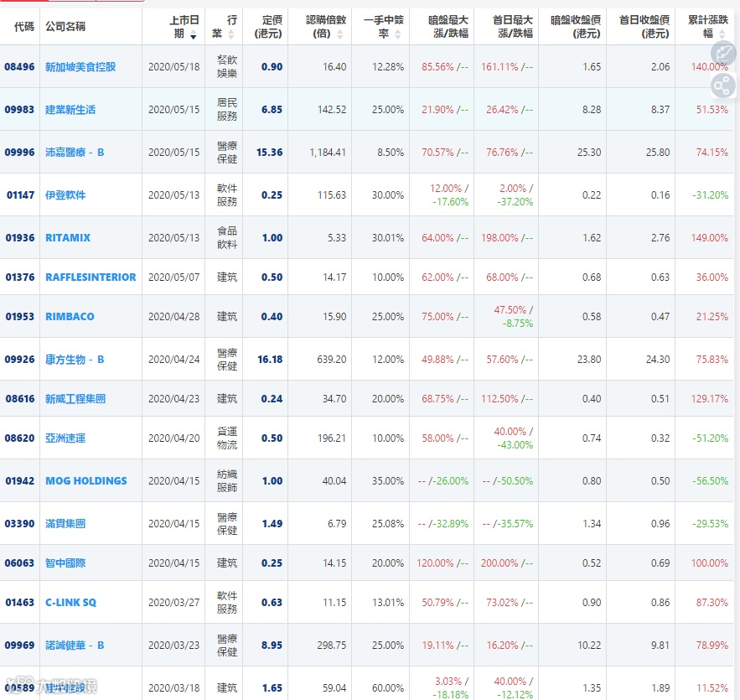Click the 暗盤最大漲/跌幅 column header
The height and width of the screenshot is (700, 740).
pos(448,27)
